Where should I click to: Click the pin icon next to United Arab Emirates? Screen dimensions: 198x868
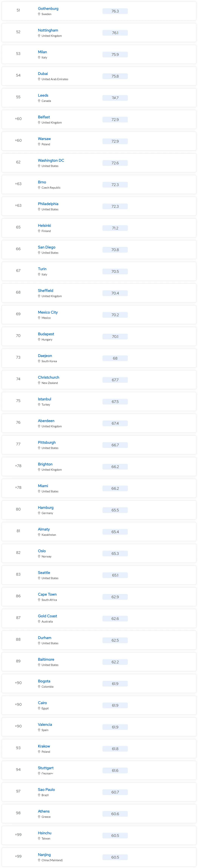tap(39, 79)
